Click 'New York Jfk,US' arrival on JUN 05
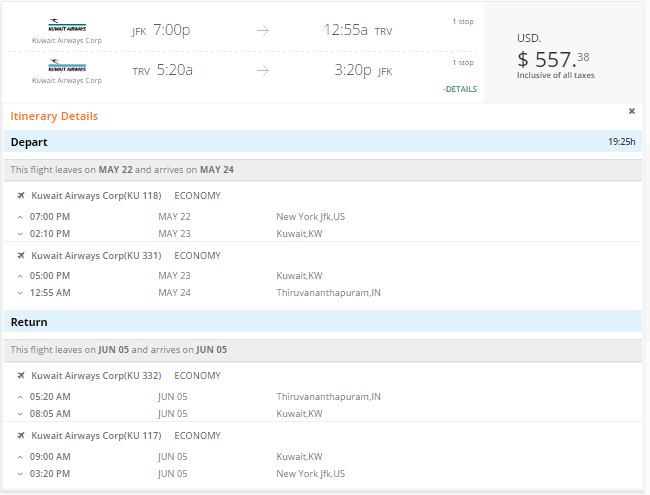This screenshot has width=650, height=495. 310,473
